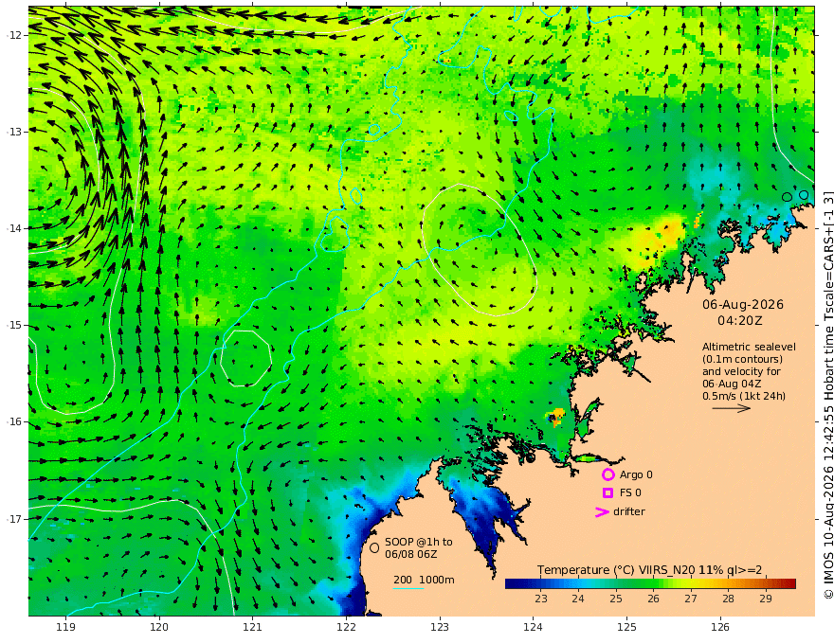
Task: Click the vertical IMOS copyright timestamp text
Action: pos(827,394)
